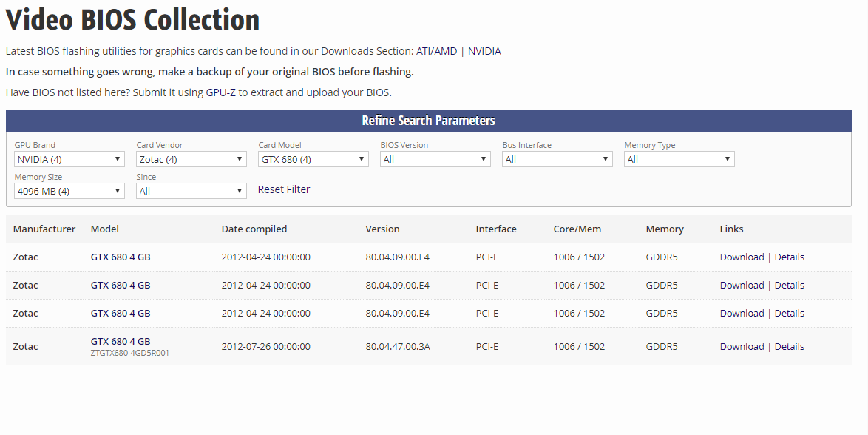Expand the Since dropdown
The image size is (868, 435).
point(191,191)
